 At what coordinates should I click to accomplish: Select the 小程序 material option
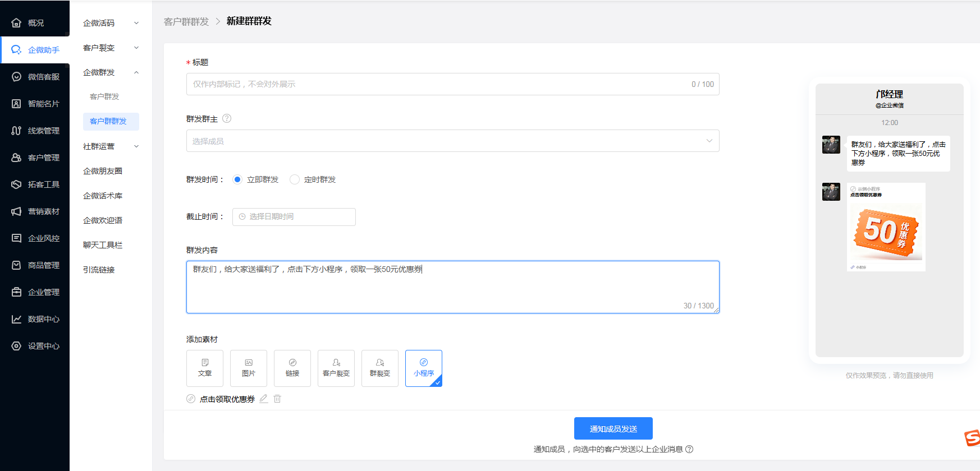coord(424,368)
